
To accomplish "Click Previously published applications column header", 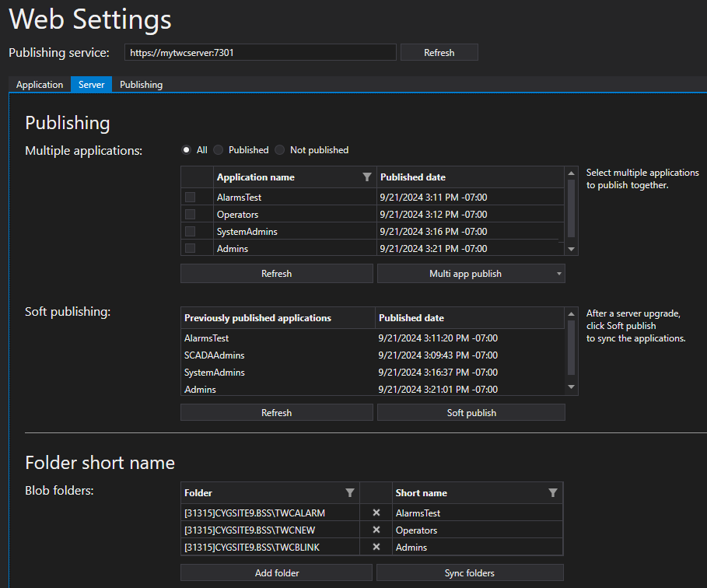I will pos(278,318).
